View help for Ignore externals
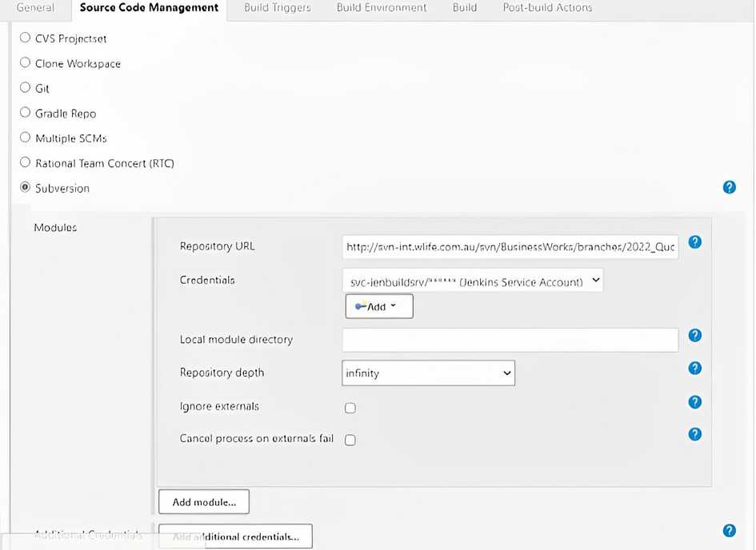The height and width of the screenshot is (550, 756). (x=694, y=402)
